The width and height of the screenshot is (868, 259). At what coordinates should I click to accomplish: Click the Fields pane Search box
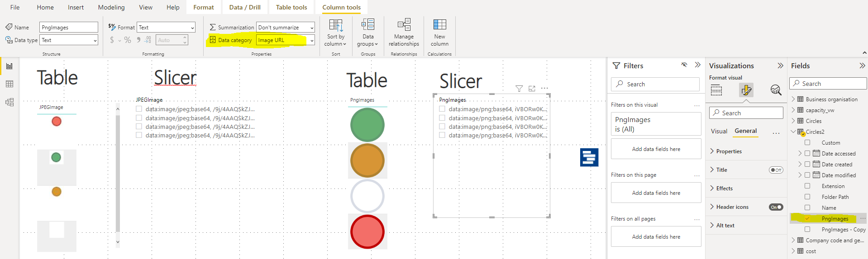828,84
